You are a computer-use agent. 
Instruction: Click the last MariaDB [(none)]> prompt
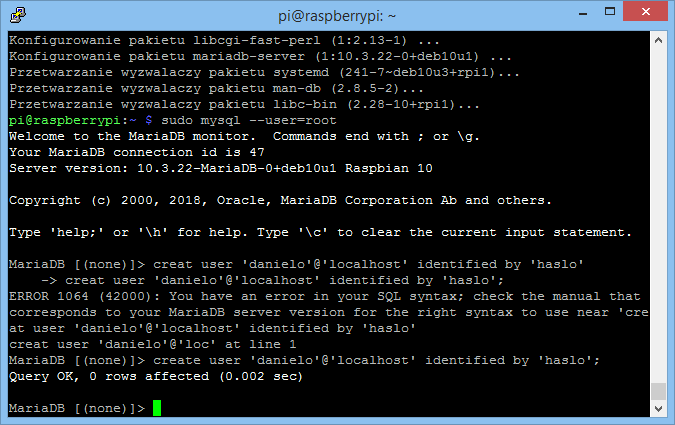(x=77, y=409)
